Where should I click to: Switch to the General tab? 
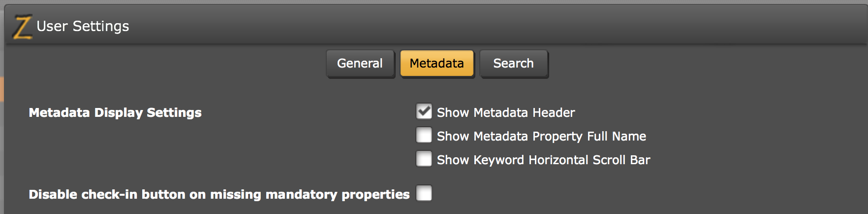360,64
